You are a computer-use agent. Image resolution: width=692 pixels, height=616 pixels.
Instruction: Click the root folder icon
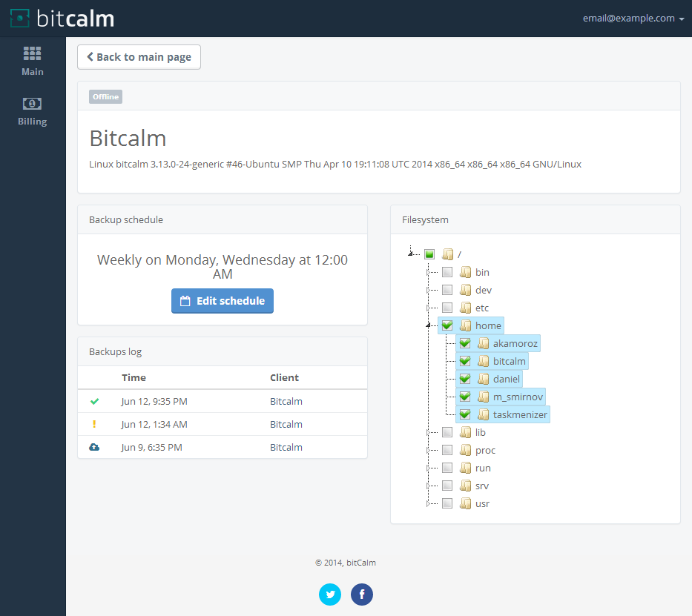447,254
